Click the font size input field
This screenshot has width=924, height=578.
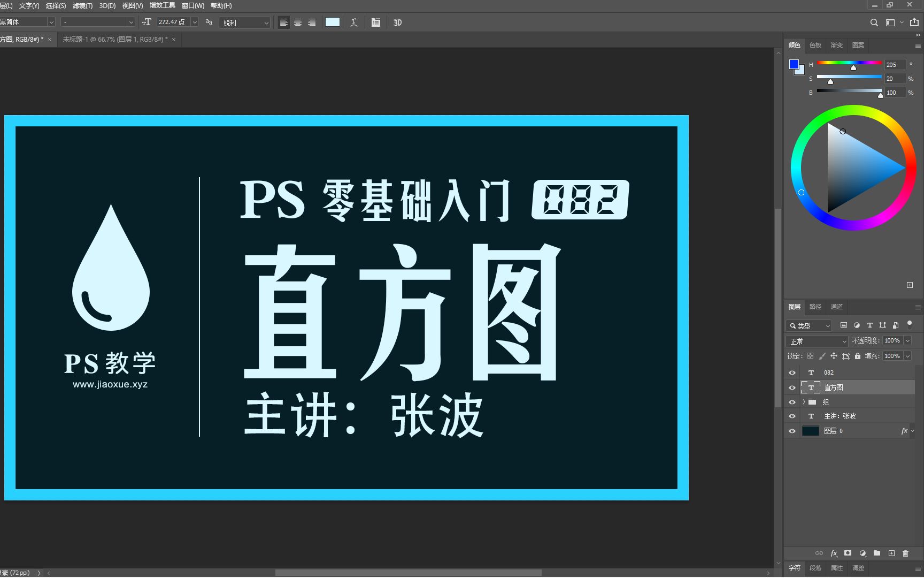(173, 22)
